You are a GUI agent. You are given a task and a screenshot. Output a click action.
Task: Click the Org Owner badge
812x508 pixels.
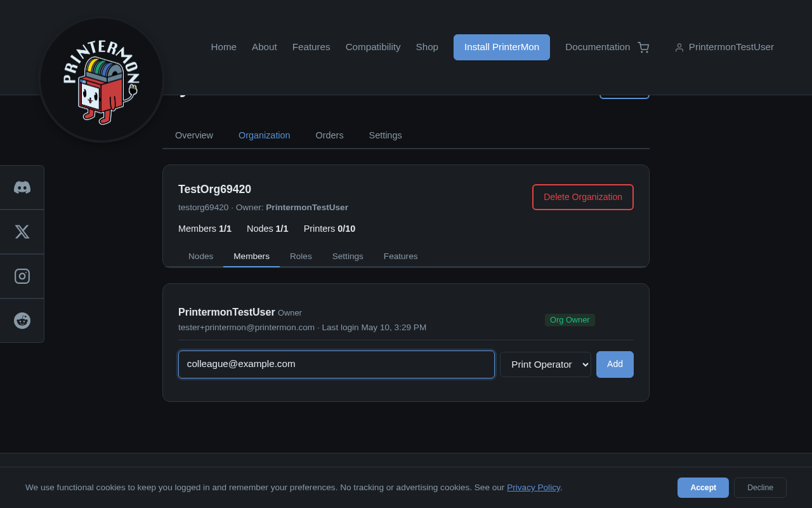click(570, 320)
